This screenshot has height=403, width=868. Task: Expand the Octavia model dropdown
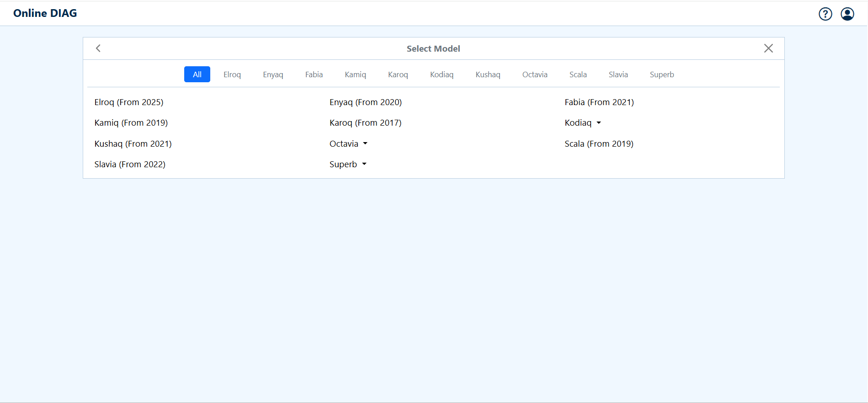pos(348,144)
